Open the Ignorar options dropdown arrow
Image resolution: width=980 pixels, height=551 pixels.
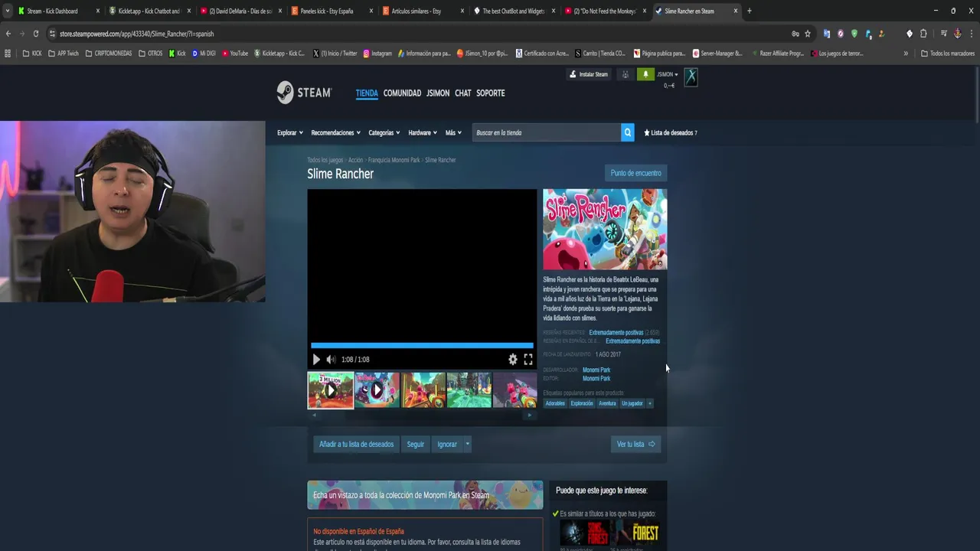pyautogui.click(x=467, y=444)
